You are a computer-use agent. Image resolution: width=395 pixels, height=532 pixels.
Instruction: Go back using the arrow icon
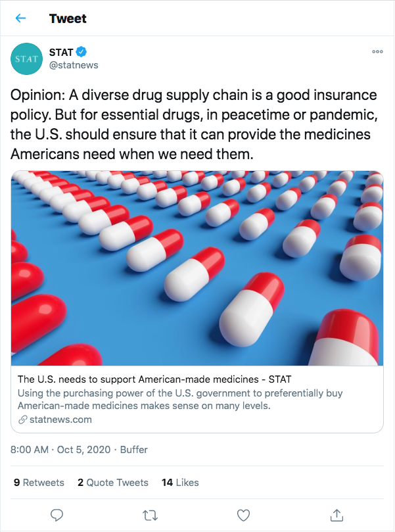coord(20,18)
